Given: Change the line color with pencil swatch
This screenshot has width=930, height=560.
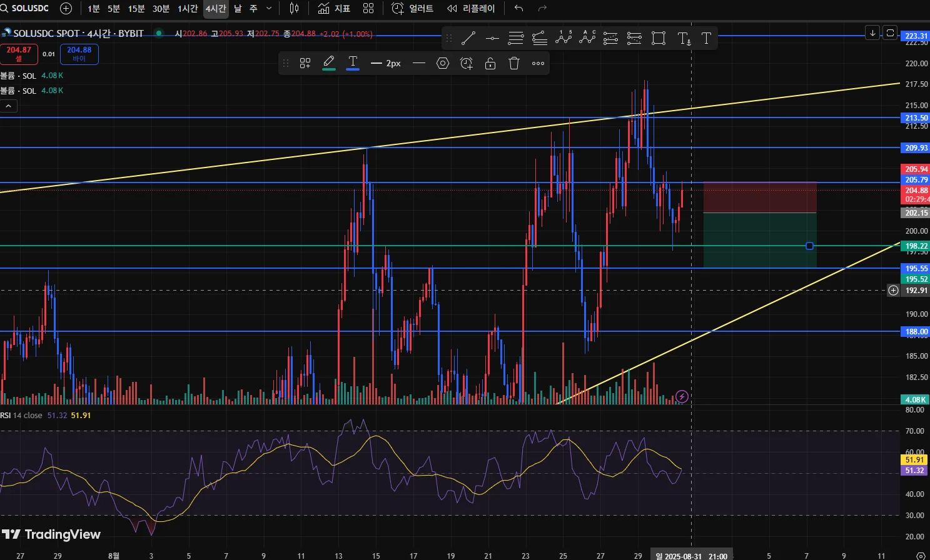Looking at the screenshot, I should [x=329, y=63].
